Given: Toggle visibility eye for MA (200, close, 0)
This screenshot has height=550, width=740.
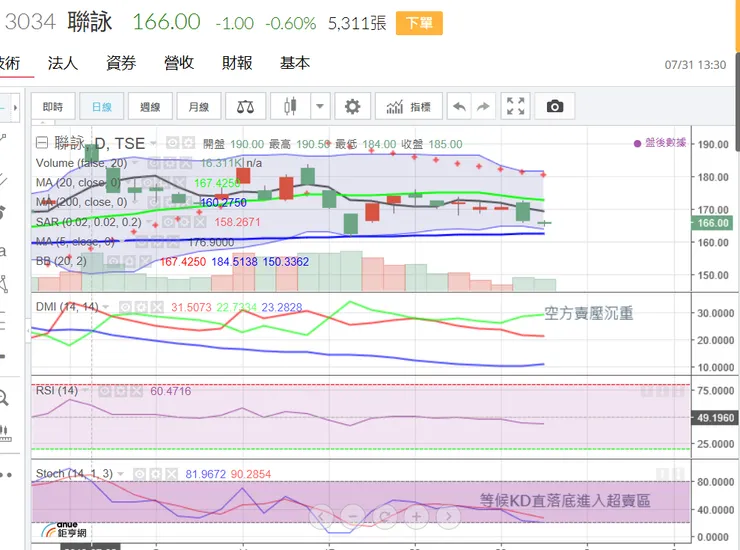Looking at the screenshot, I should 153,203.
